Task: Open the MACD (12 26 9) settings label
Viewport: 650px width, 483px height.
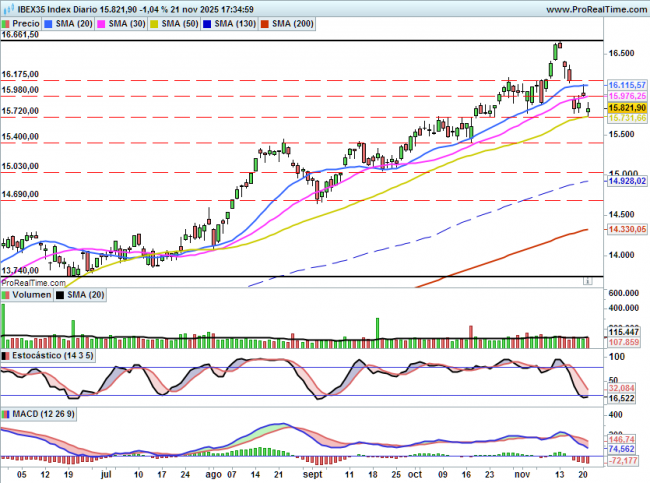Action: pyautogui.click(x=44, y=413)
